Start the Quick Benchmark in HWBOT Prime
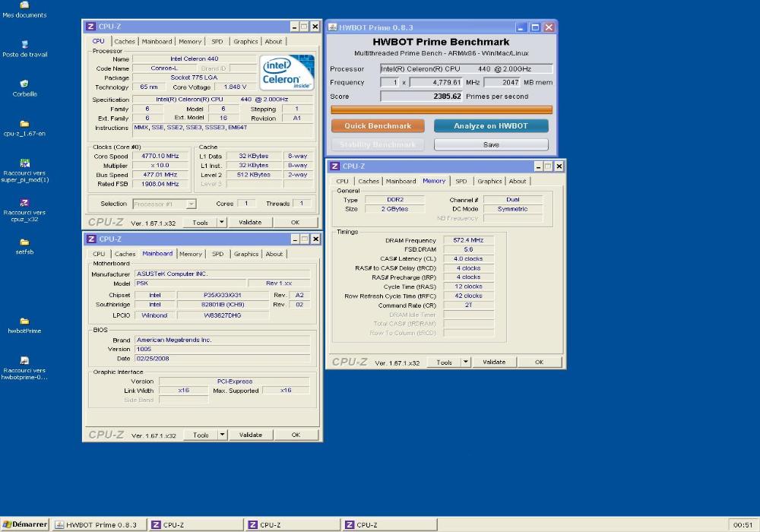The width and height of the screenshot is (760, 532). (378, 126)
